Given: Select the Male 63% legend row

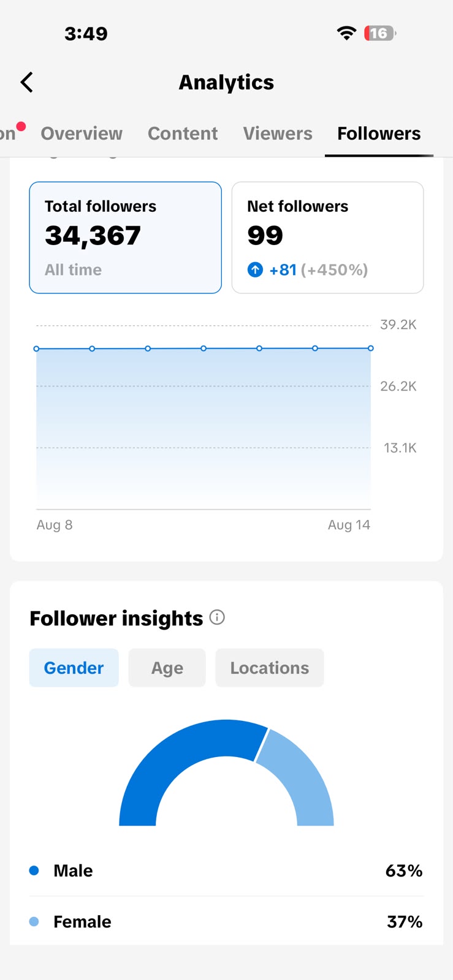Looking at the screenshot, I should (226, 870).
